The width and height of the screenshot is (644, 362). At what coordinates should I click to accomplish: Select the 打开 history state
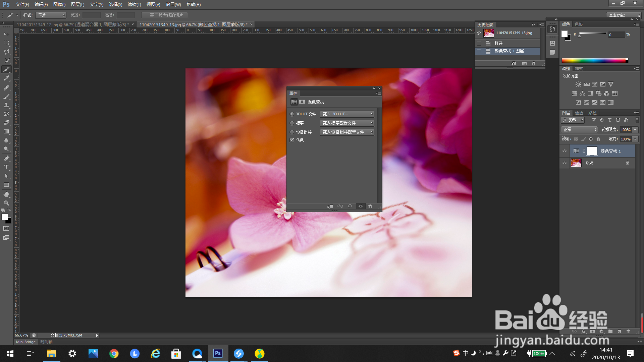(498, 44)
